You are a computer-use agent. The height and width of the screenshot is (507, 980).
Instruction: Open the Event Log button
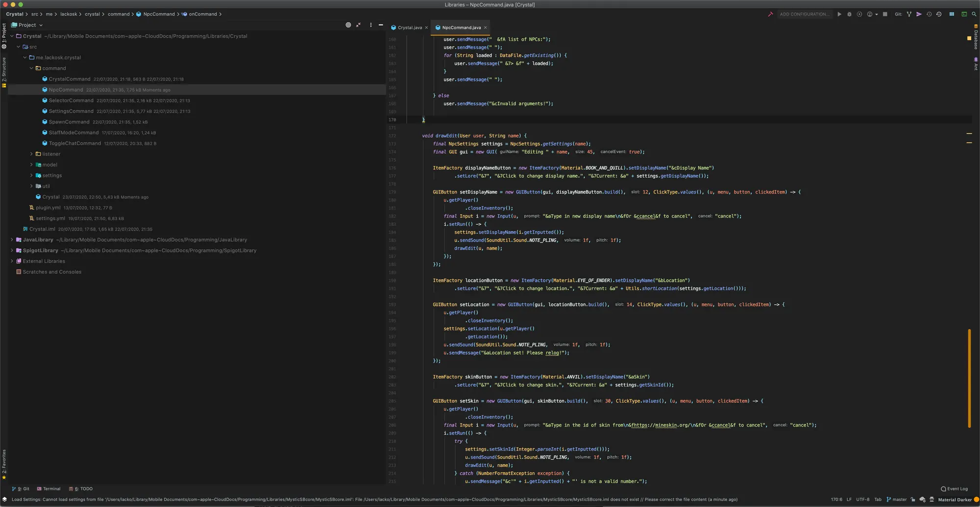pyautogui.click(x=954, y=489)
